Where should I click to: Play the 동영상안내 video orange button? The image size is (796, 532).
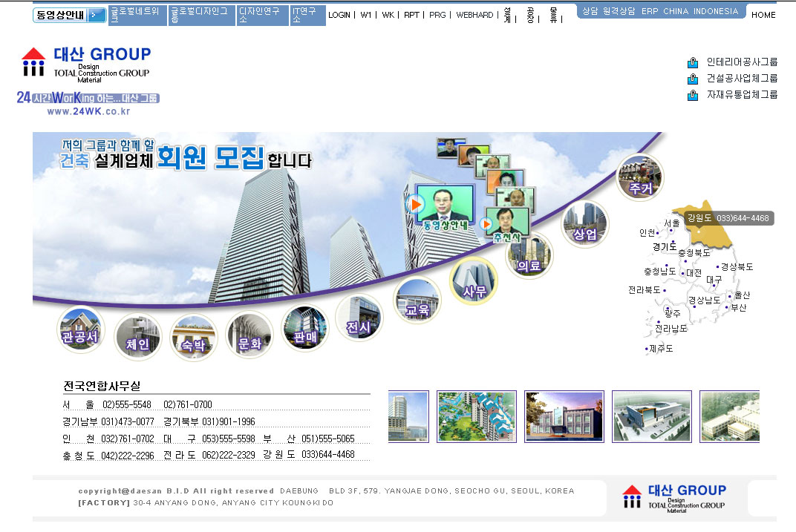coord(415,204)
